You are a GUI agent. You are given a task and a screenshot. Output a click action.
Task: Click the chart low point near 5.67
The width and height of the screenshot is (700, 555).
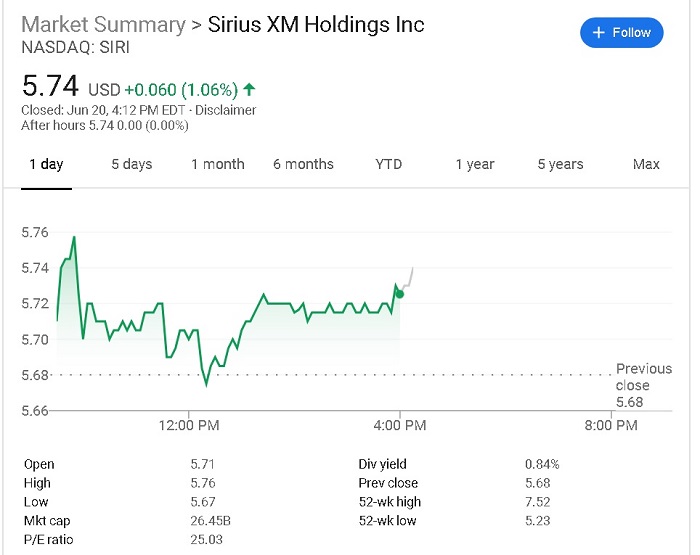[206, 385]
